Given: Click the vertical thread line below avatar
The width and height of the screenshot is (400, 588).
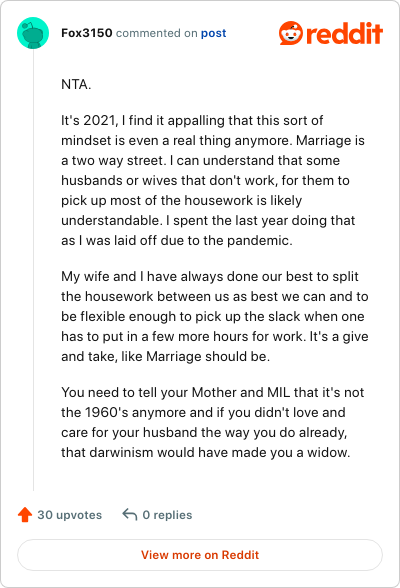Looking at the screenshot, I should (x=33, y=270).
